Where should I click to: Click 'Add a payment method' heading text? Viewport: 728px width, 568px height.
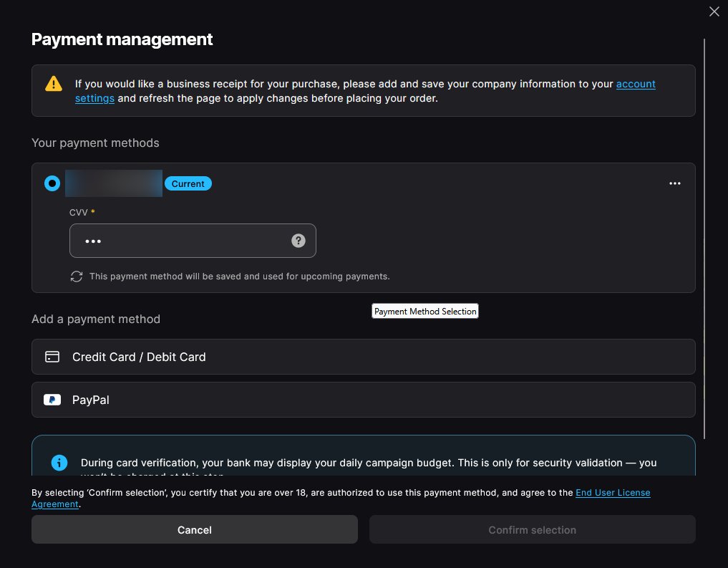click(96, 319)
